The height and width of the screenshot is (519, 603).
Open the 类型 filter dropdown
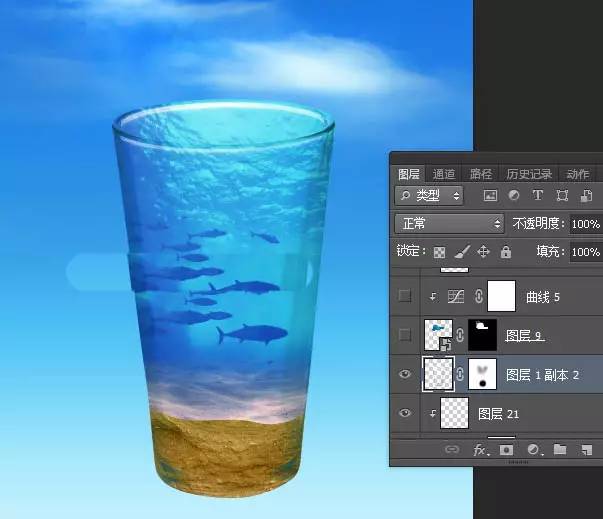tap(430, 196)
